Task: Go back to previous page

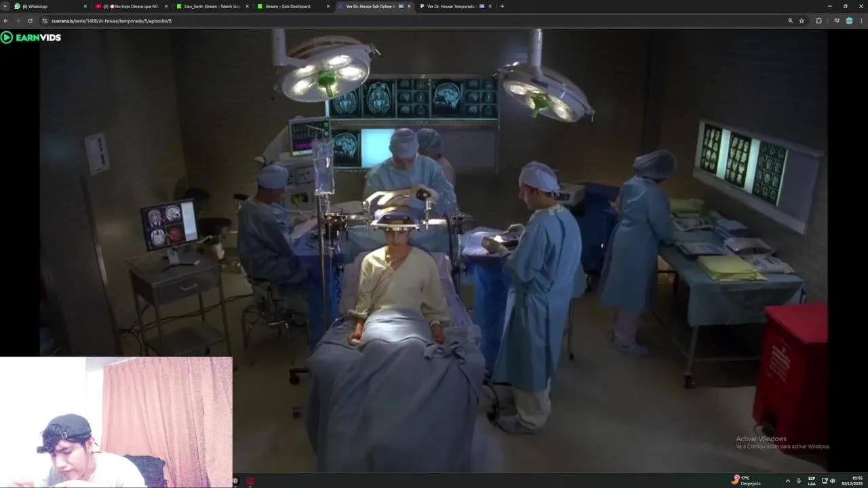Action: [x=7, y=21]
